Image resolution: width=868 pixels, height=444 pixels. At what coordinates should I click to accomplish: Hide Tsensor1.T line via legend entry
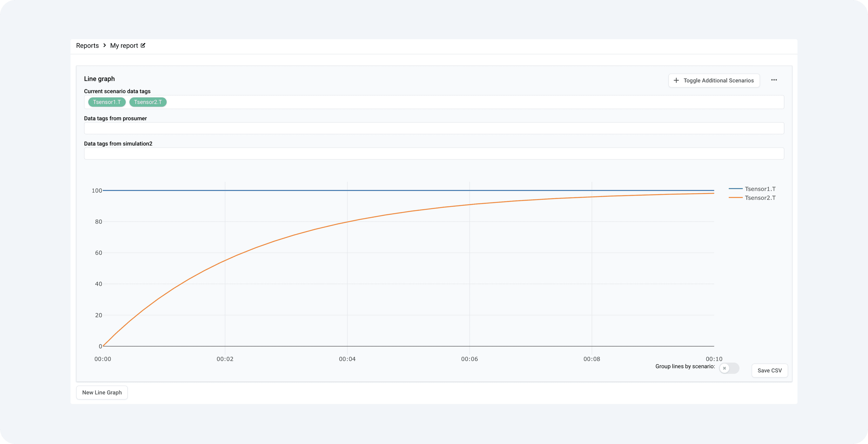(x=760, y=189)
